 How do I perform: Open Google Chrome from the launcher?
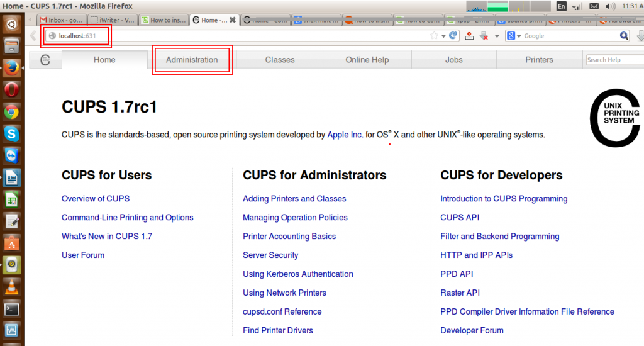tap(11, 112)
